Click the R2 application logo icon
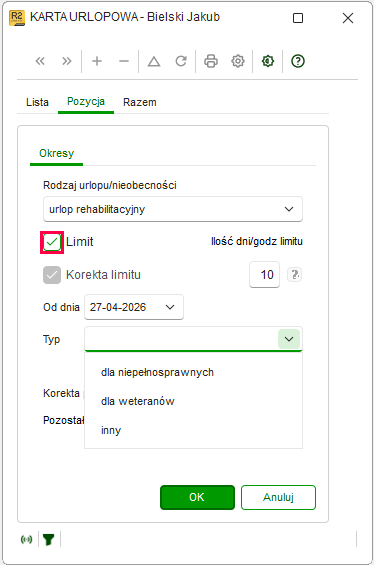Image resolution: width=374 pixels, height=565 pixels. coord(17,18)
